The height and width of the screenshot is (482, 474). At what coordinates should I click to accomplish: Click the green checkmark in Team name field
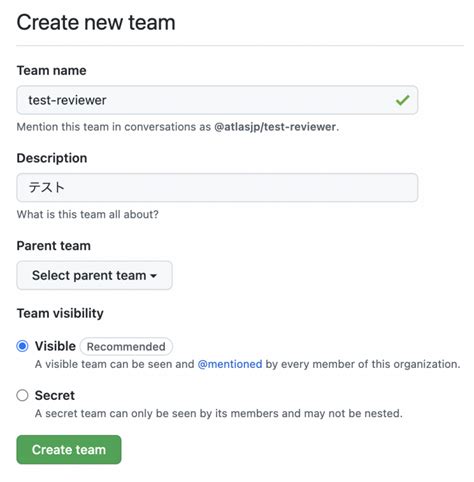(402, 100)
